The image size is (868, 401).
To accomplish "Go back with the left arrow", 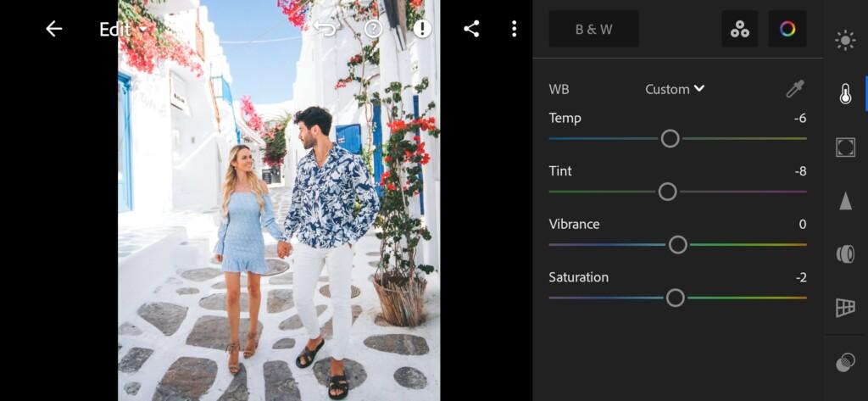I will coord(53,29).
